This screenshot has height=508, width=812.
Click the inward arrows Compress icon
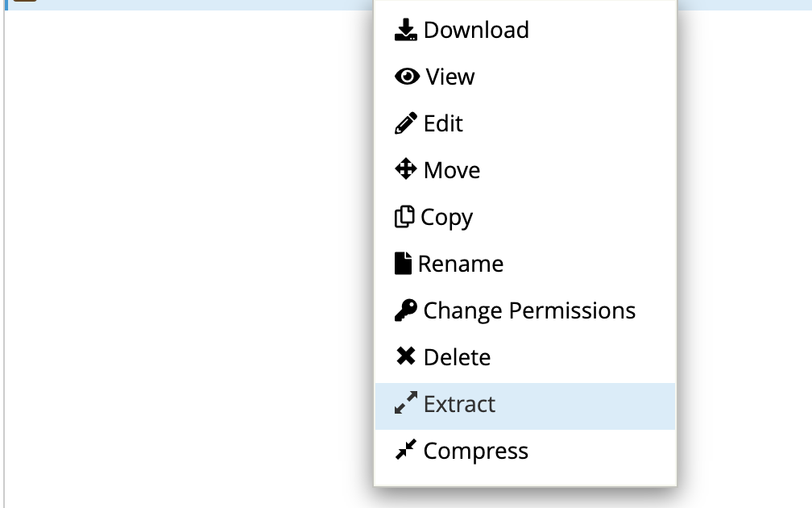[x=405, y=449]
